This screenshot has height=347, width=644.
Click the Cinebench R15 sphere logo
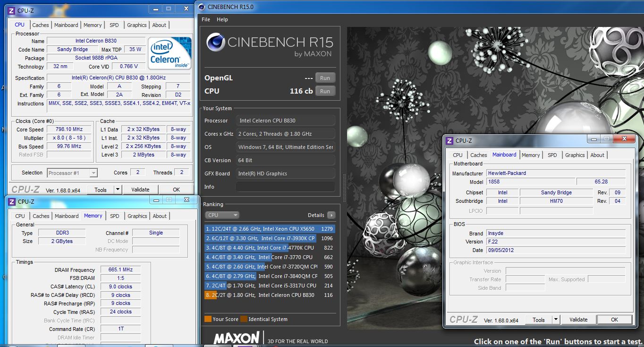point(215,43)
